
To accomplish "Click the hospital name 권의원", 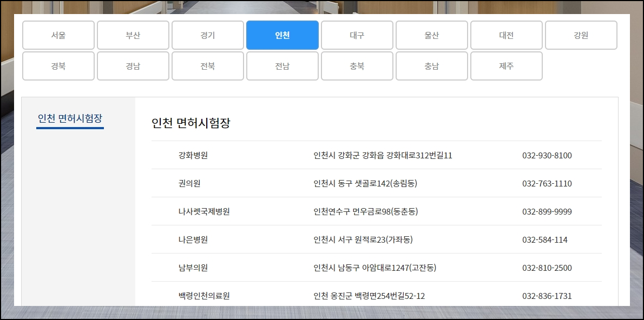I will pos(189,183).
